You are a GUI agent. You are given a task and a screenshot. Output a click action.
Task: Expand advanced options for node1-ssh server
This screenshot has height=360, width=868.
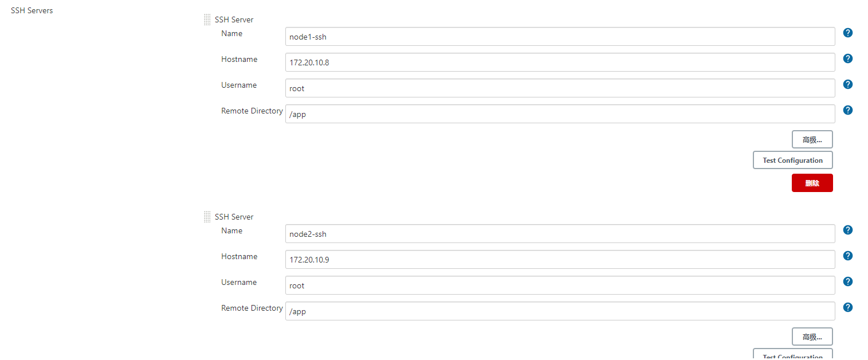(812, 139)
